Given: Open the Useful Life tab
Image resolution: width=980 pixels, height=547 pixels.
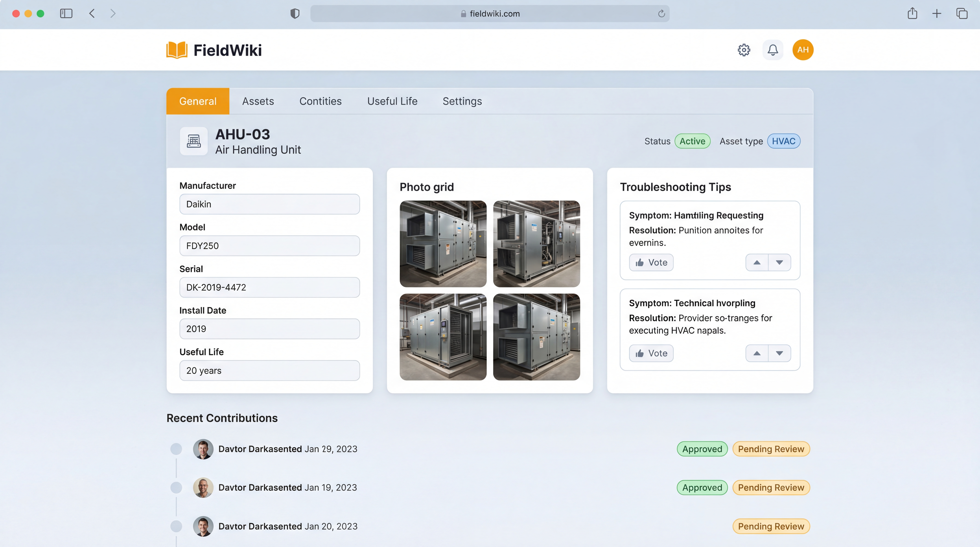Looking at the screenshot, I should click(392, 101).
